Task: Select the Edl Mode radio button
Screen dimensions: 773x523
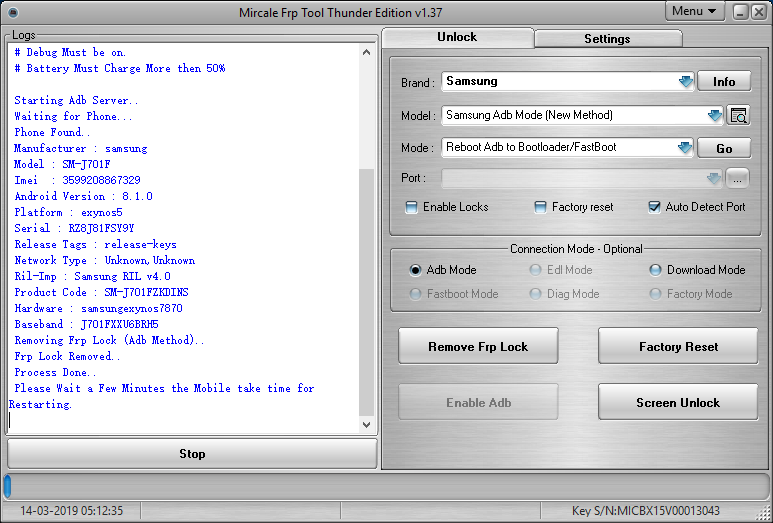Action: 535,270
